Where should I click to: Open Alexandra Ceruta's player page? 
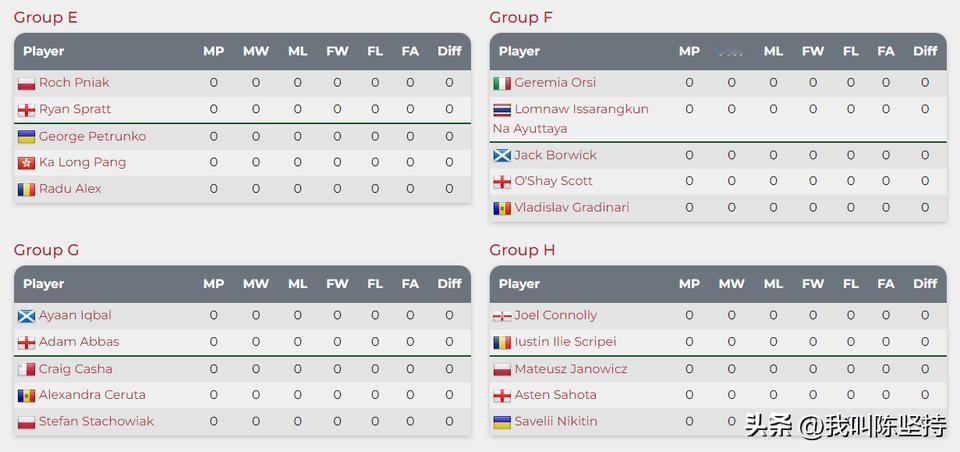92,395
